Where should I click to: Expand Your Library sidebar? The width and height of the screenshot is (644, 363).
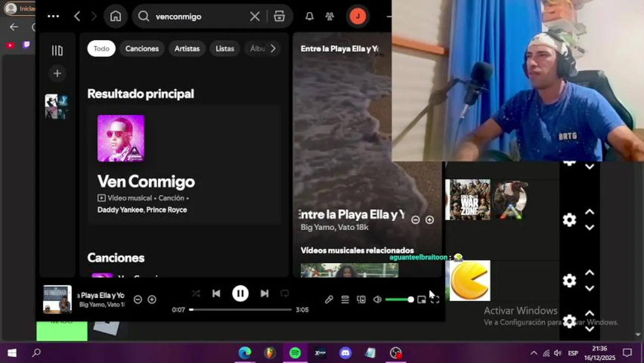click(57, 50)
